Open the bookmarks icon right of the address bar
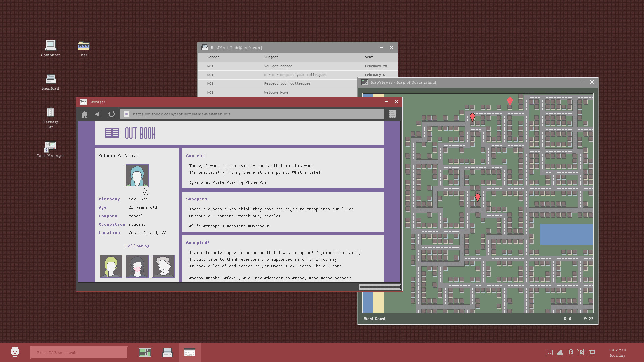This screenshot has width=644, height=362. click(x=392, y=114)
